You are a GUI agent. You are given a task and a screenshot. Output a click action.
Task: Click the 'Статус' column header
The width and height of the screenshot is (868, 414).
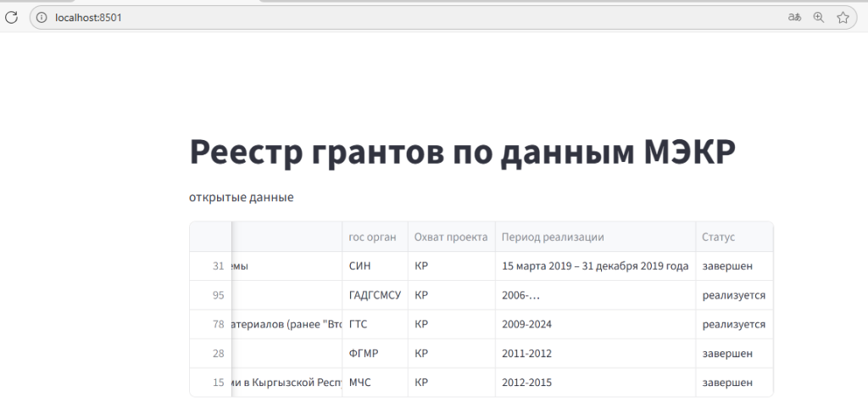(x=718, y=237)
